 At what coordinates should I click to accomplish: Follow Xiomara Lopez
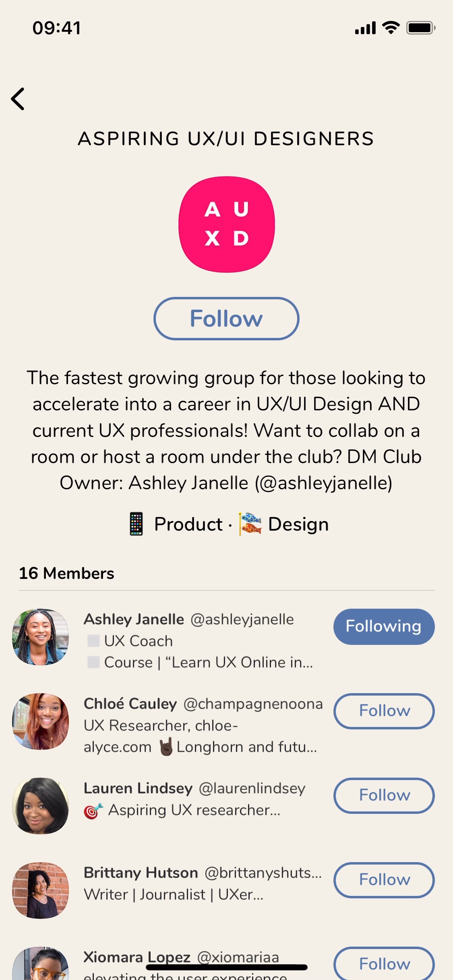pos(384,964)
